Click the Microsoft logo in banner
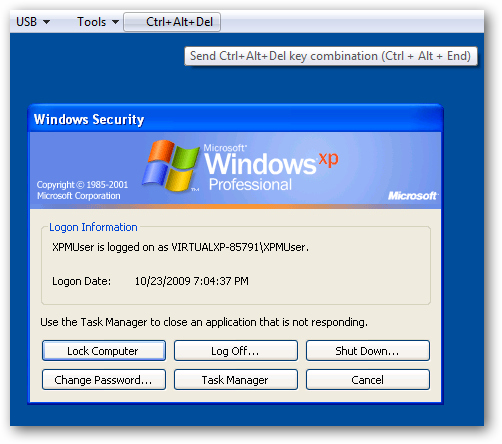This screenshot has width=502, height=444. point(413,196)
